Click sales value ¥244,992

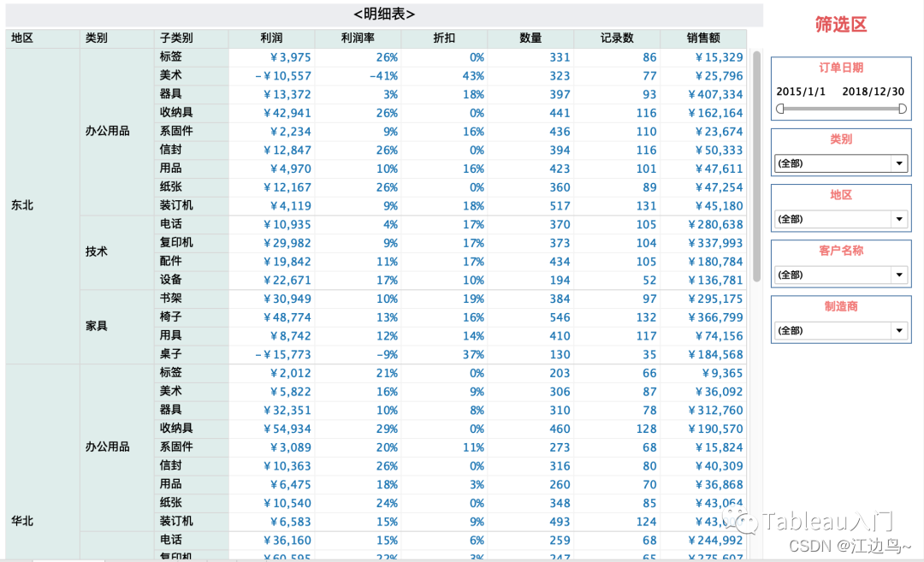[x=715, y=541]
